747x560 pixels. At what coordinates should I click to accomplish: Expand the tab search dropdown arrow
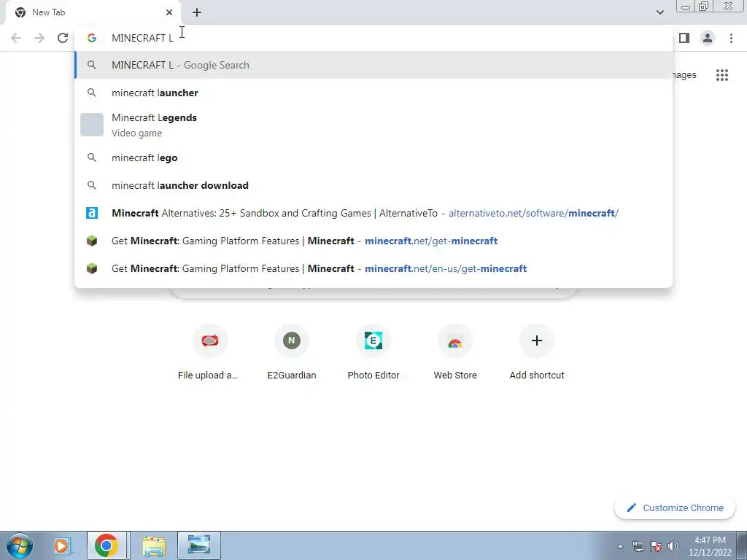pyautogui.click(x=659, y=12)
